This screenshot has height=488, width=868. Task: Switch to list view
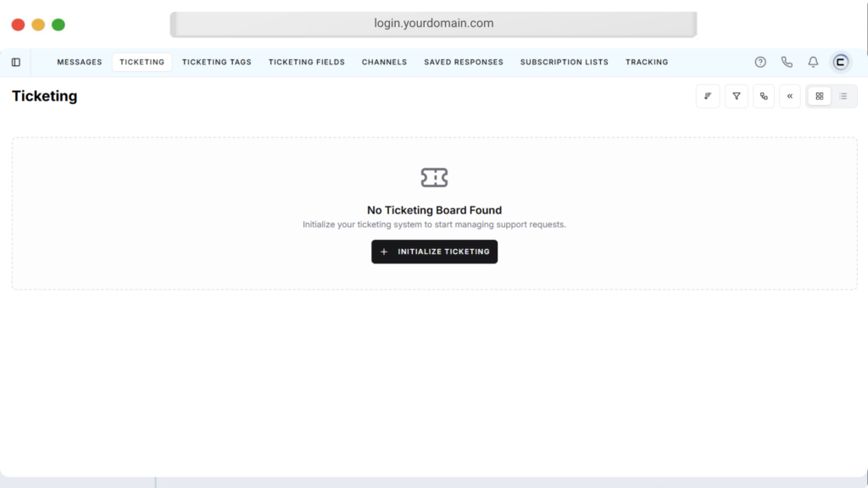843,97
